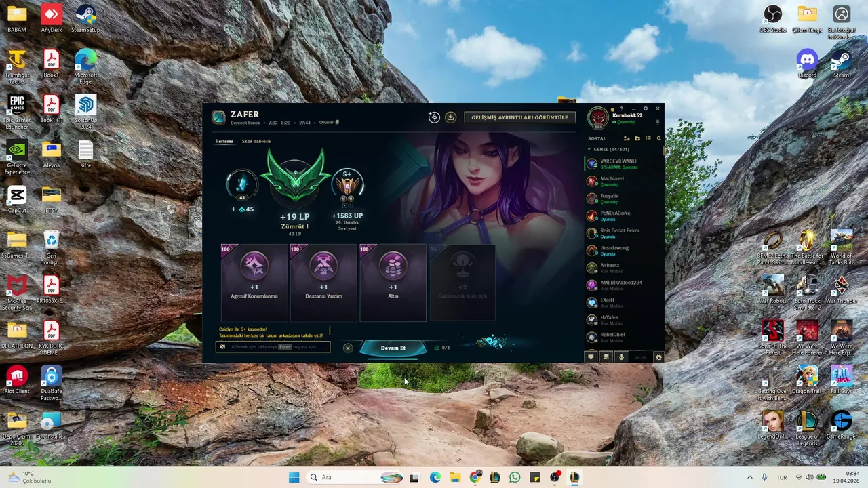Open the Agresif Konumlanma challenge card
Screen dimensions: 868x488
pos(254,283)
